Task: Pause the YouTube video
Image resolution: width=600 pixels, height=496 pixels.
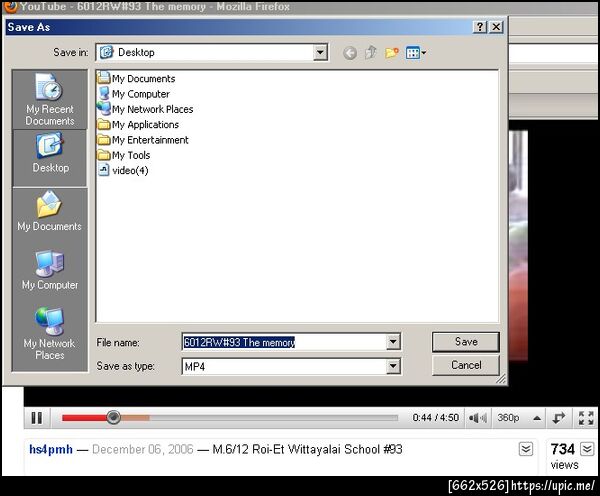Action: (37, 418)
